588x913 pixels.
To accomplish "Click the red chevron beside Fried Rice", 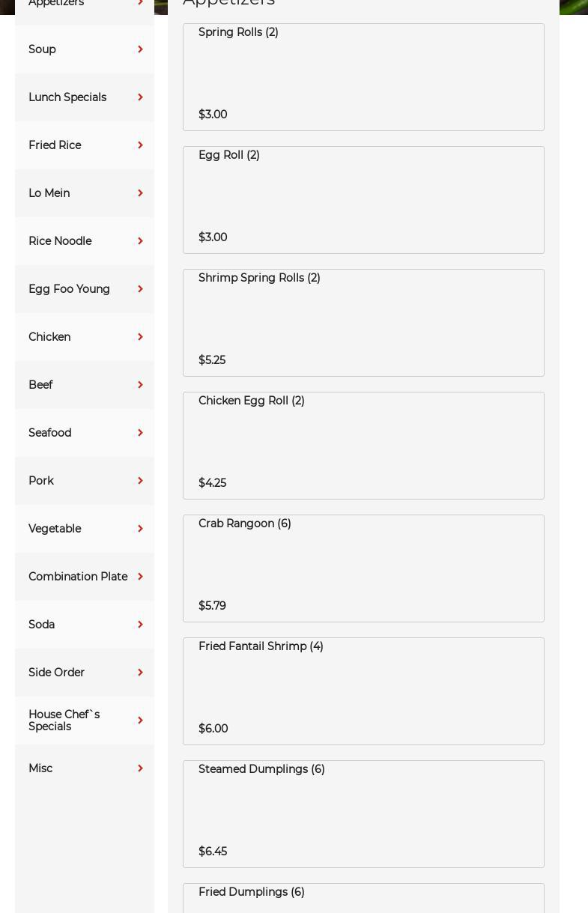I will click(140, 145).
